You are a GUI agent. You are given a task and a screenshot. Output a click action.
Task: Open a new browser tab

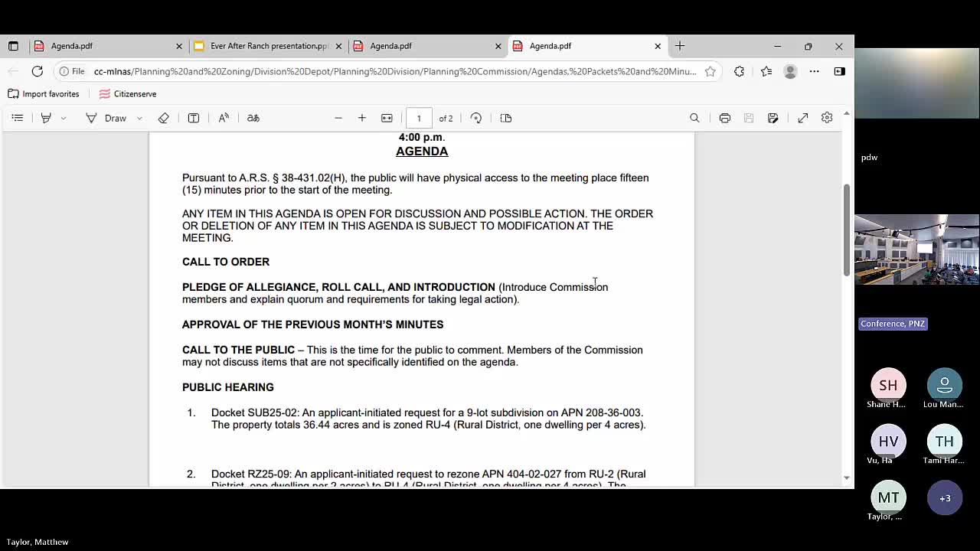680,46
